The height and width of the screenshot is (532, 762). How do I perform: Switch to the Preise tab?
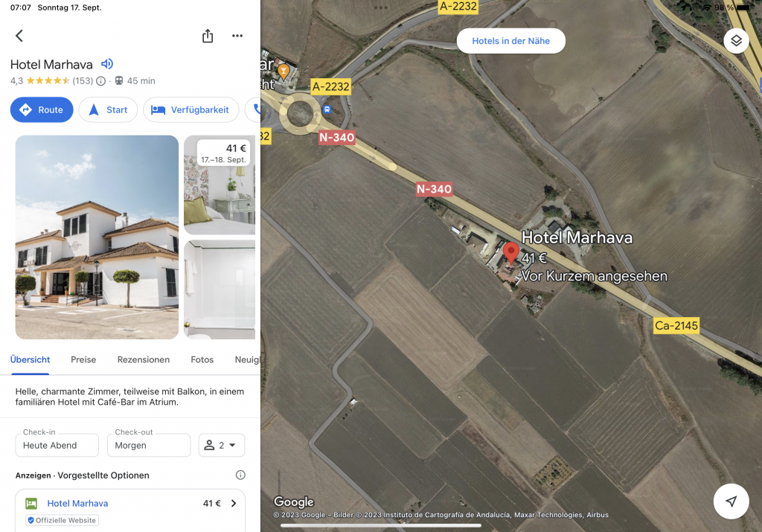[x=83, y=359]
